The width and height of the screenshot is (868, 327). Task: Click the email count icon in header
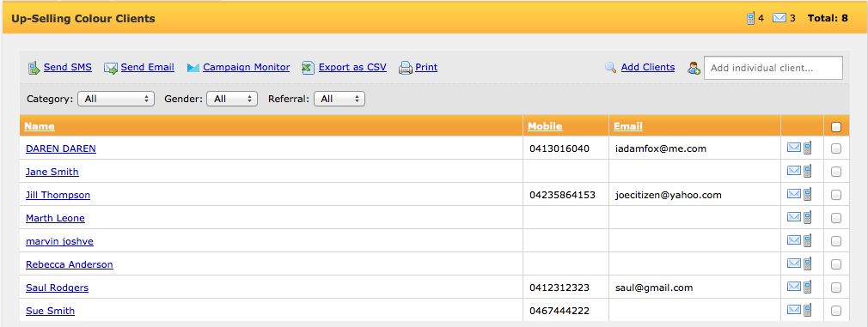coord(779,18)
